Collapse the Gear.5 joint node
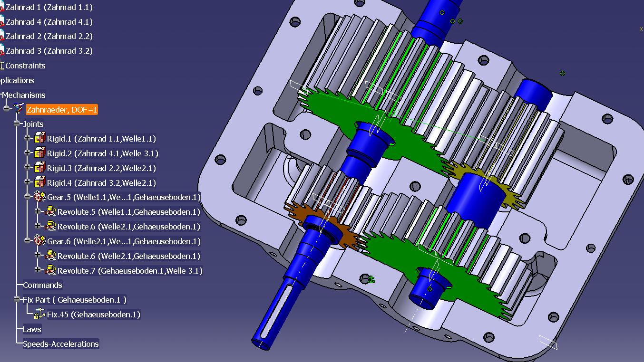The width and height of the screenshot is (644, 362). (x=28, y=197)
